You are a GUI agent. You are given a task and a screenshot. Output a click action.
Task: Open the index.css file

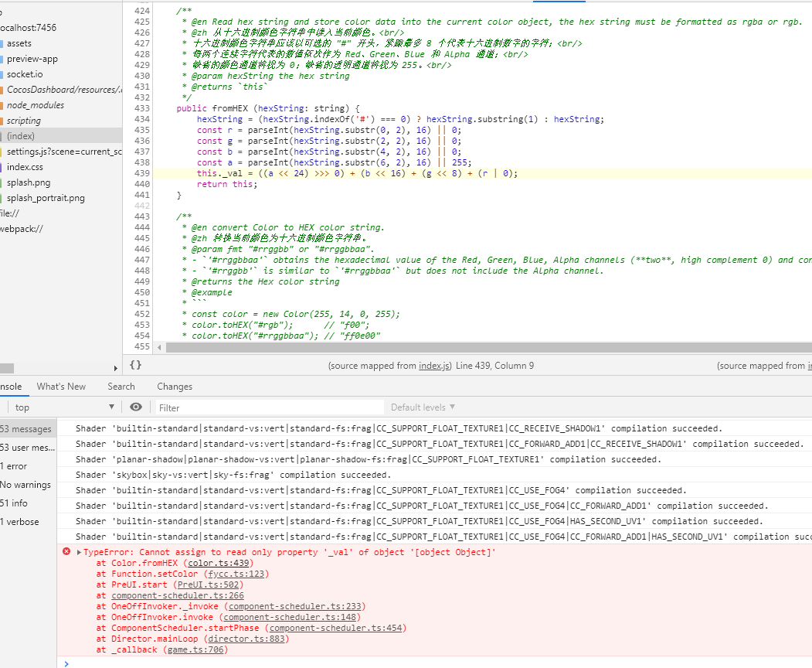point(25,167)
